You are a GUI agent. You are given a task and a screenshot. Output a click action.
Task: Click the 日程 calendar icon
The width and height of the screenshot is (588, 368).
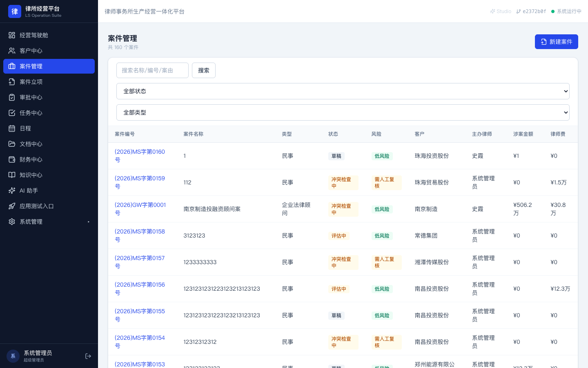pos(12,128)
